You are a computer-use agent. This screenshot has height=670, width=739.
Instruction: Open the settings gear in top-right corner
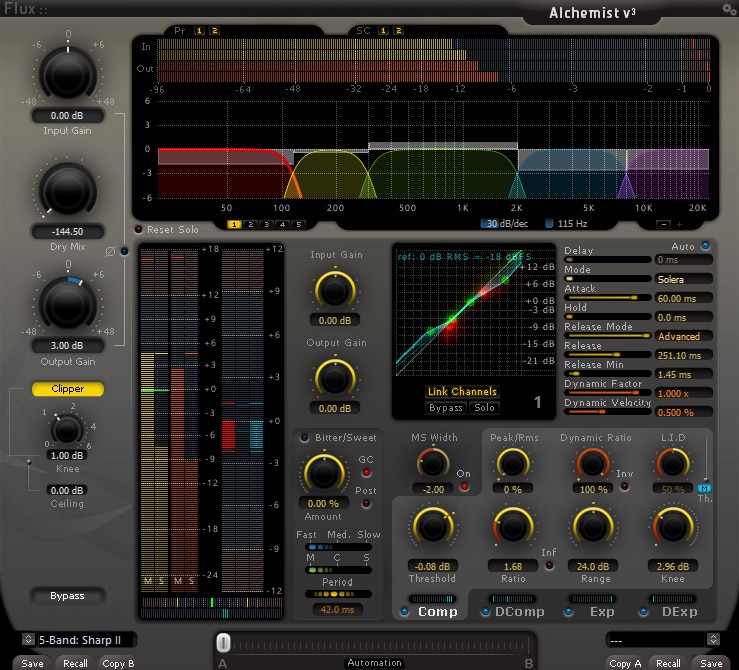[728, 8]
